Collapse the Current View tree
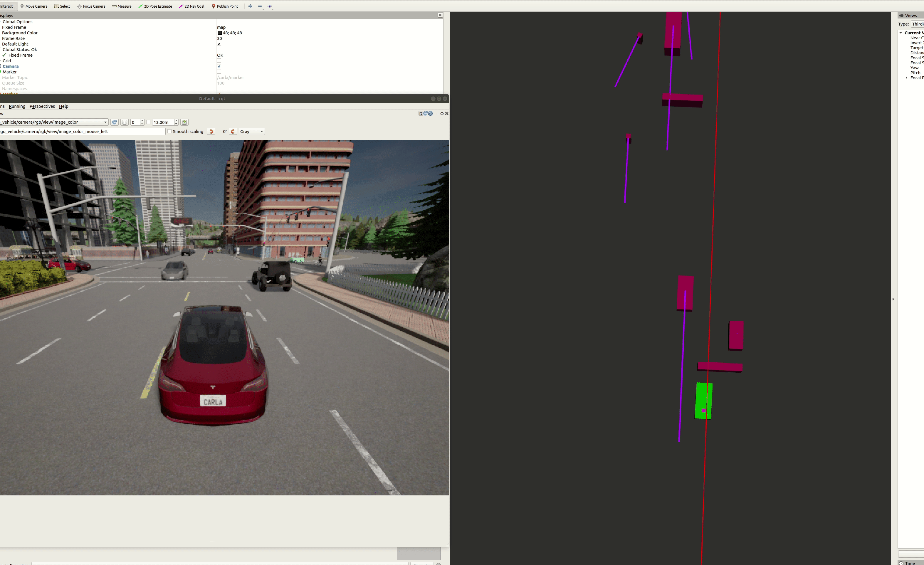This screenshot has height=565, width=924. [901, 33]
